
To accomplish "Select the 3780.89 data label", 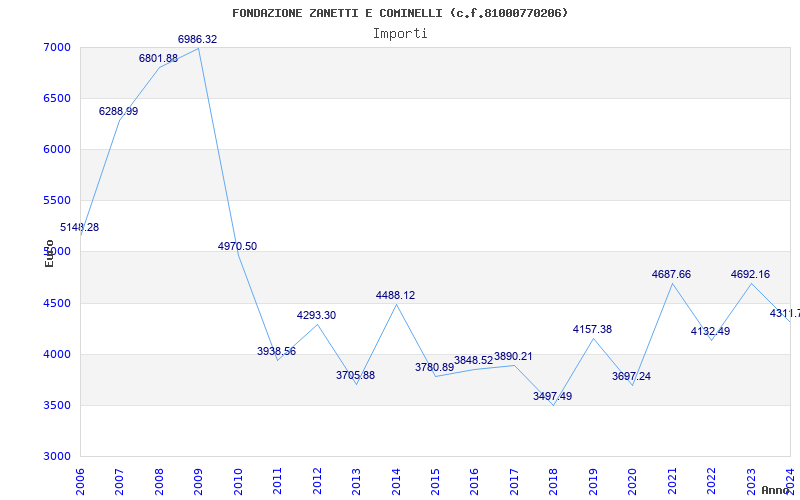I will pos(434,367).
